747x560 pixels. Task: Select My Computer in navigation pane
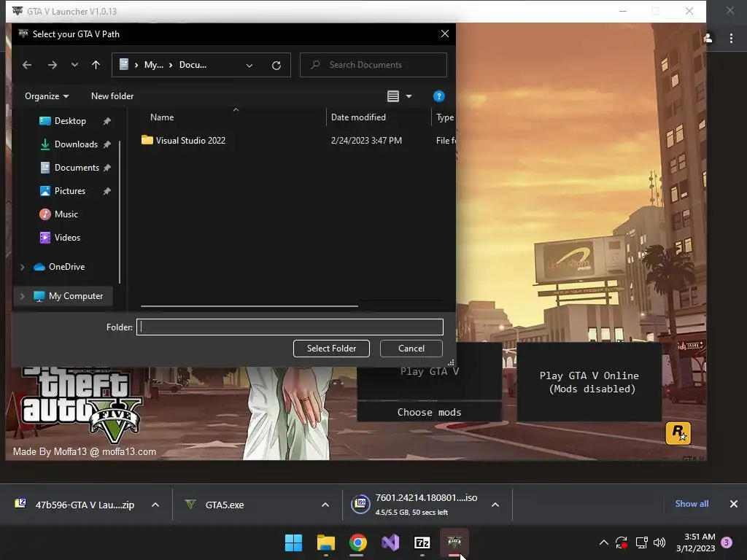pyautogui.click(x=76, y=296)
